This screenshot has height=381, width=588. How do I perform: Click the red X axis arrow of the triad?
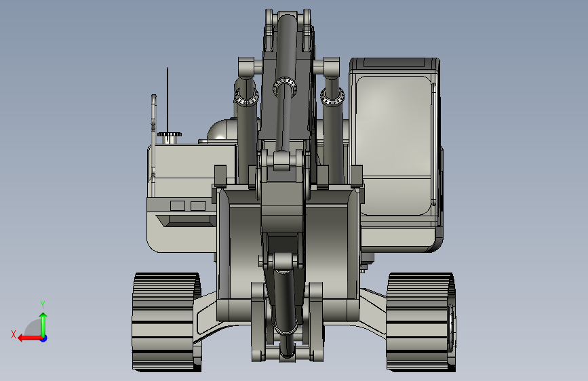click(x=29, y=338)
